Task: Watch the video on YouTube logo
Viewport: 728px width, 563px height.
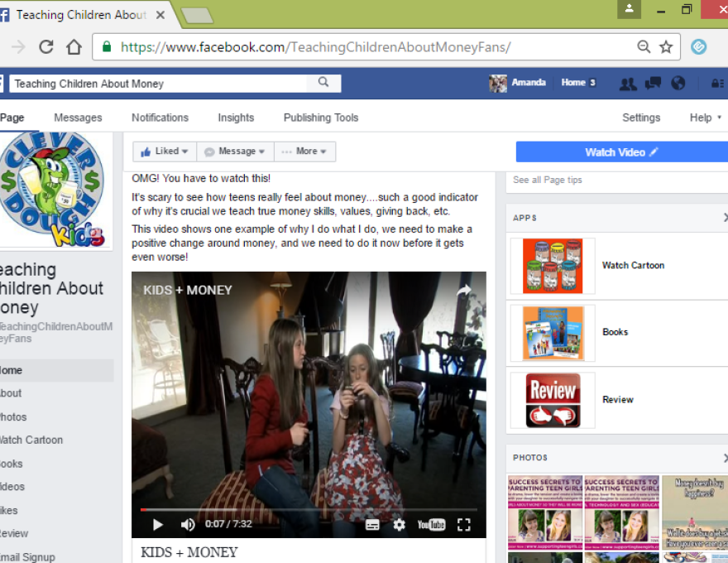Action: point(431,525)
